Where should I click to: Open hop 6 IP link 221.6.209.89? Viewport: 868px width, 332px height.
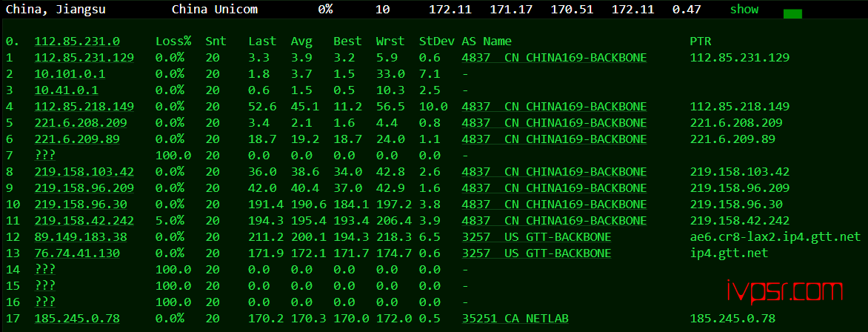tap(77, 139)
